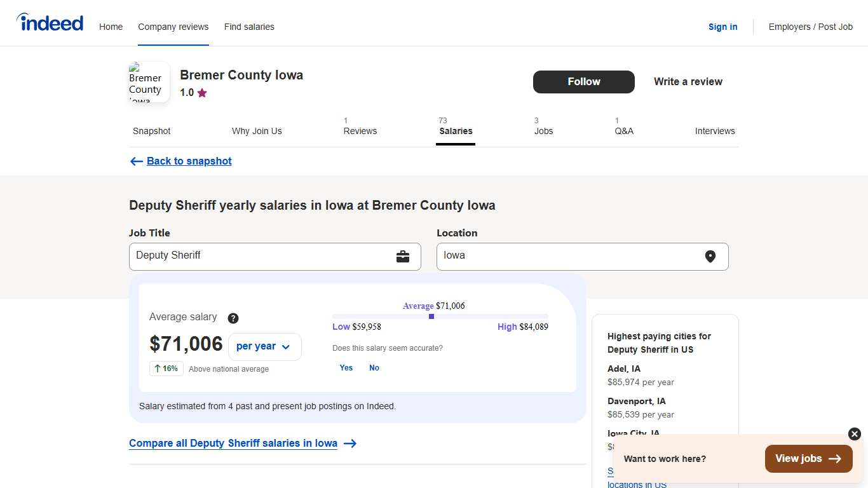The width and height of the screenshot is (868, 488).
Task: Answer Yes to salary accuracy question
Action: (346, 367)
